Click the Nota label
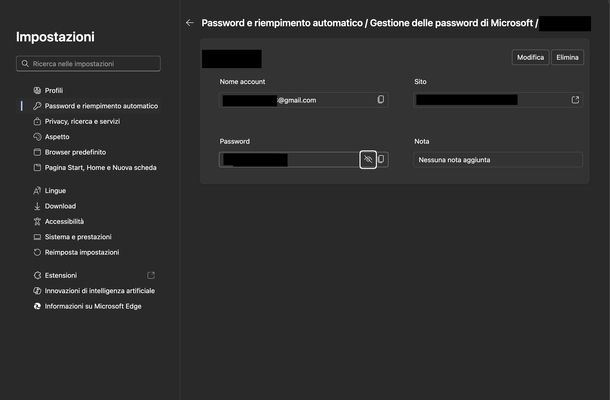The image size is (610, 400). click(422, 141)
